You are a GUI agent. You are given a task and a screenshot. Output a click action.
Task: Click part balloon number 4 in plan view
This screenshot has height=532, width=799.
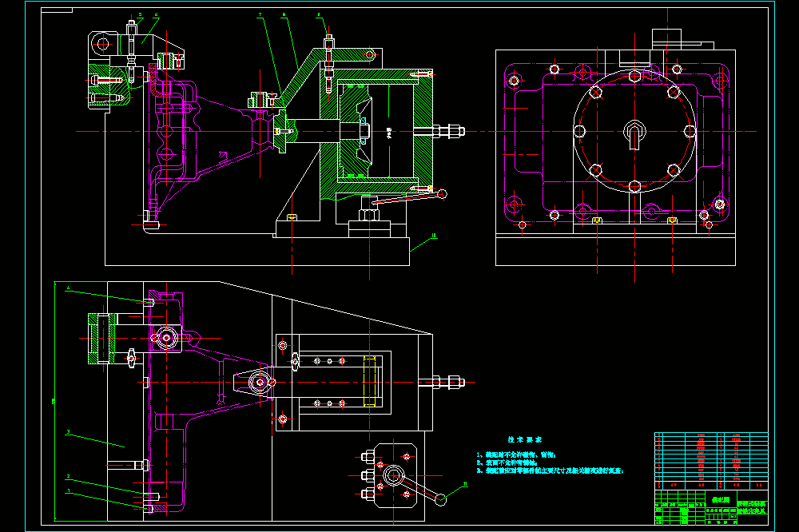(68, 288)
